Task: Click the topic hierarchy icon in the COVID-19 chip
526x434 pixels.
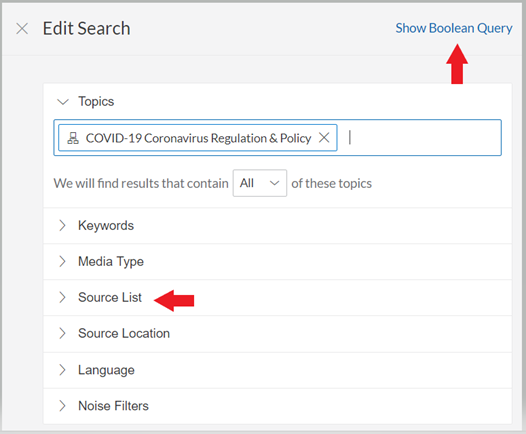Action: click(73, 138)
